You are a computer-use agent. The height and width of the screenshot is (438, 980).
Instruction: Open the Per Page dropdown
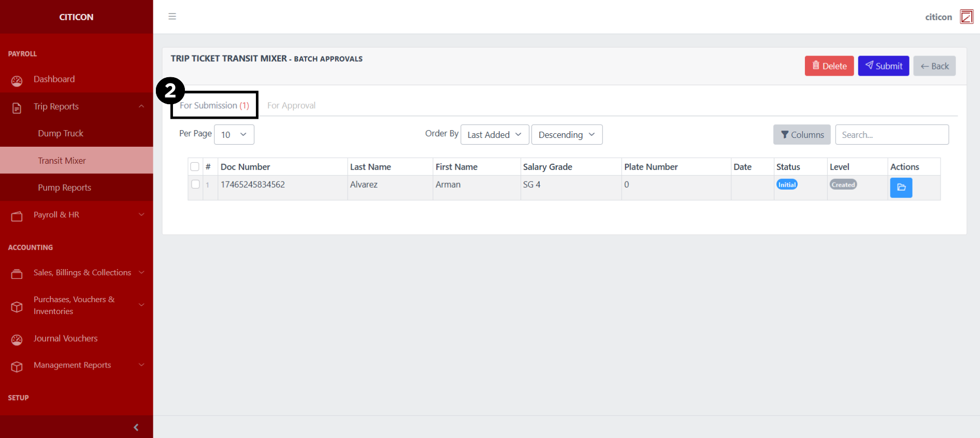(234, 135)
